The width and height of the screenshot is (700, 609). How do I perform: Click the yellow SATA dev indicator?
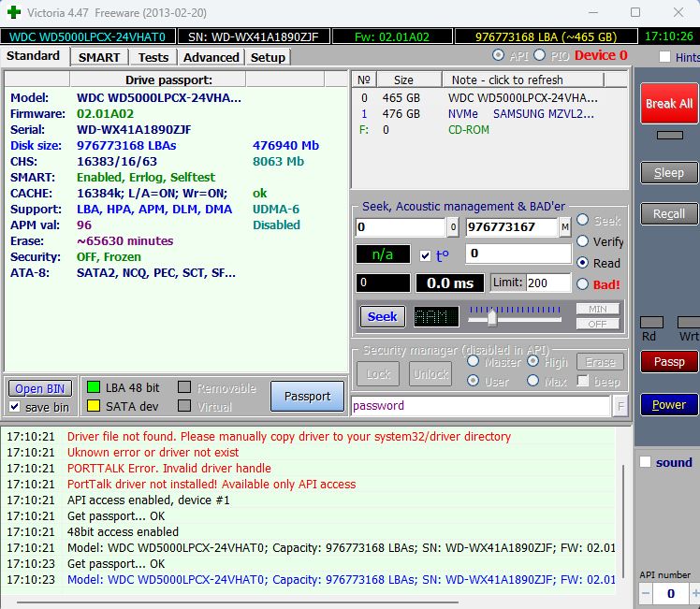94,406
